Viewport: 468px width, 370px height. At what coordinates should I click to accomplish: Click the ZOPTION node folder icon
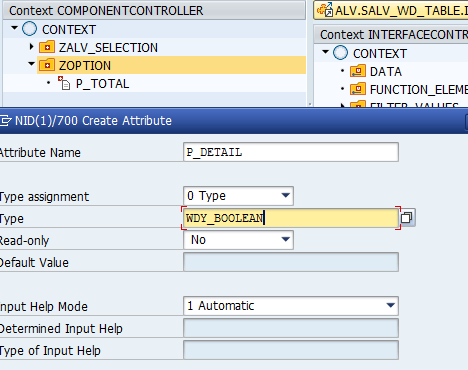click(47, 65)
